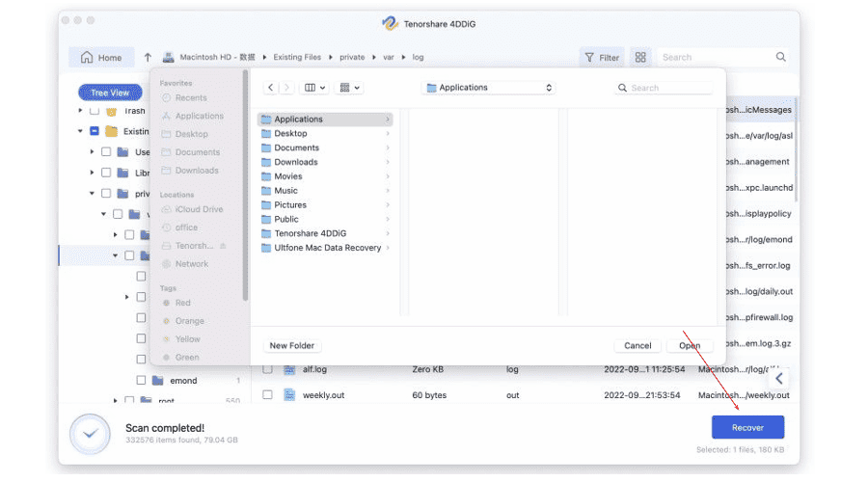This screenshot has width=868, height=482.
Task: Expand the root folder in tree
Action: pos(116,400)
